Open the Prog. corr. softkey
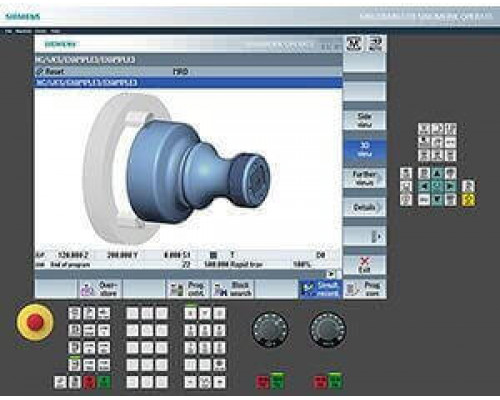500x400 pixels. pyautogui.click(x=365, y=289)
